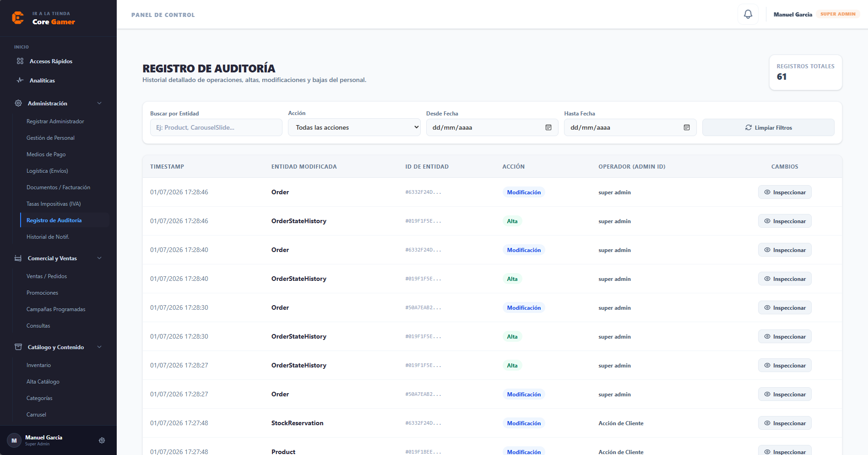Image resolution: width=868 pixels, height=455 pixels.
Task: Open settings gear beside Manuel Garcia
Action: [x=102, y=440]
